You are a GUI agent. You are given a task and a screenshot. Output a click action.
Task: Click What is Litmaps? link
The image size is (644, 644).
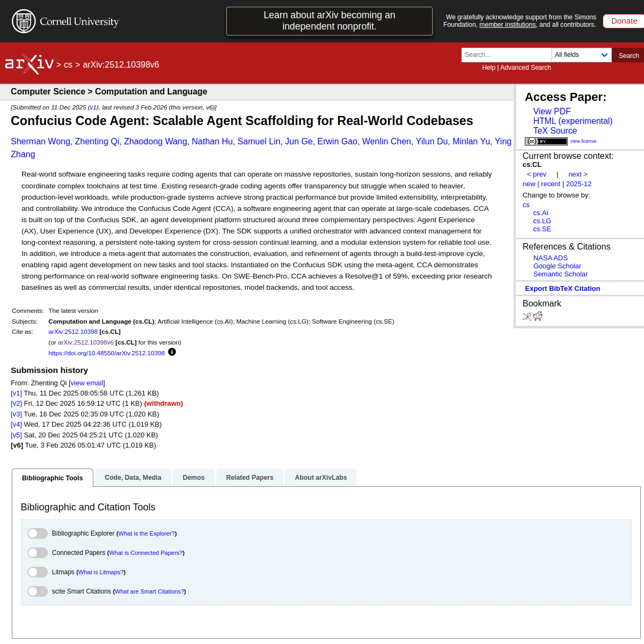[101, 572]
